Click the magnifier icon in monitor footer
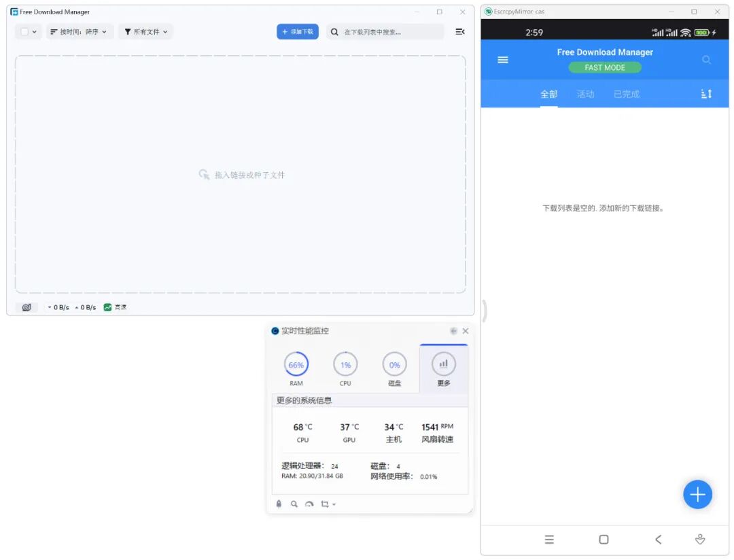Image resolution: width=734 pixels, height=560 pixels. click(x=294, y=504)
